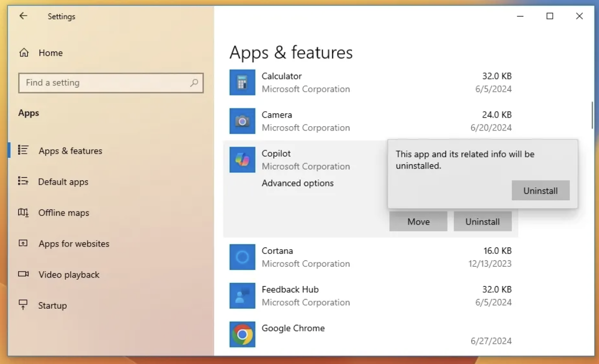Select Apps for websites in sidebar
The height and width of the screenshot is (364, 599).
[x=74, y=244]
